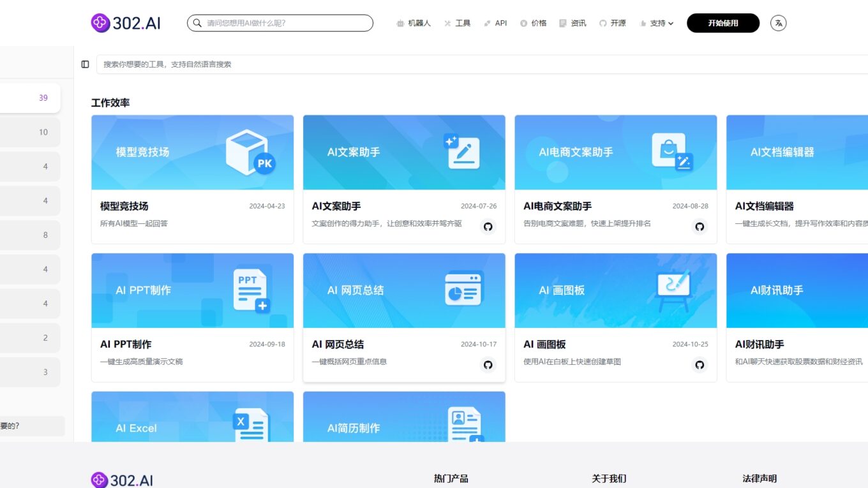Click the easel drawing board icon
868x488 pixels.
tap(673, 291)
